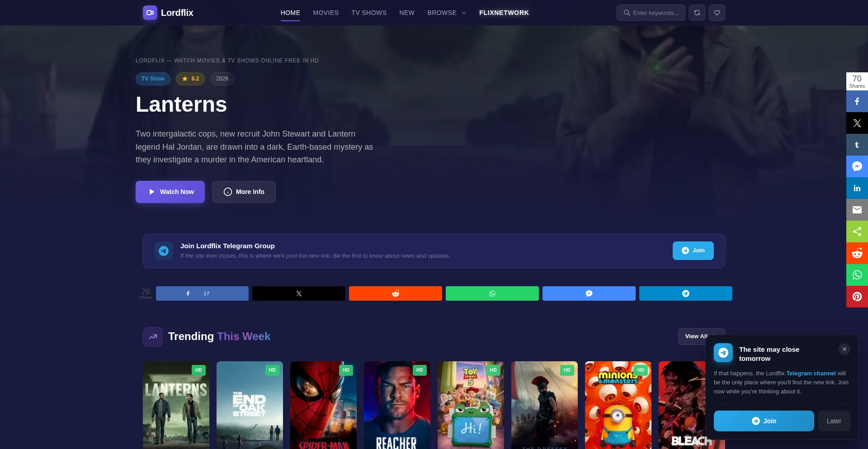The image size is (868, 449).
Task: Open the Bleach poster
Action: click(682, 405)
